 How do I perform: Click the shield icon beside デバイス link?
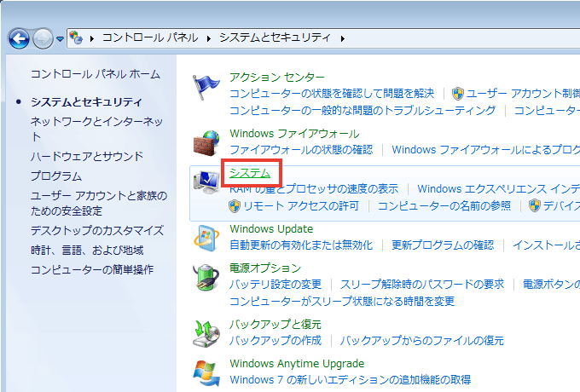pos(535,205)
